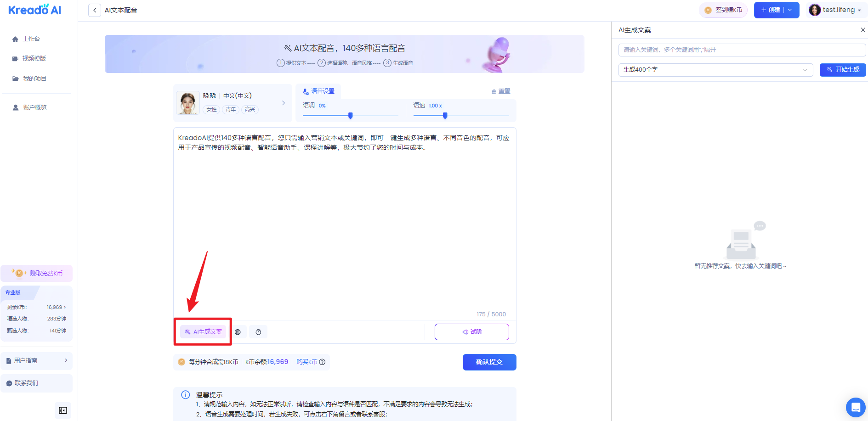Click the globe translate icon
868x421 pixels.
click(x=238, y=332)
